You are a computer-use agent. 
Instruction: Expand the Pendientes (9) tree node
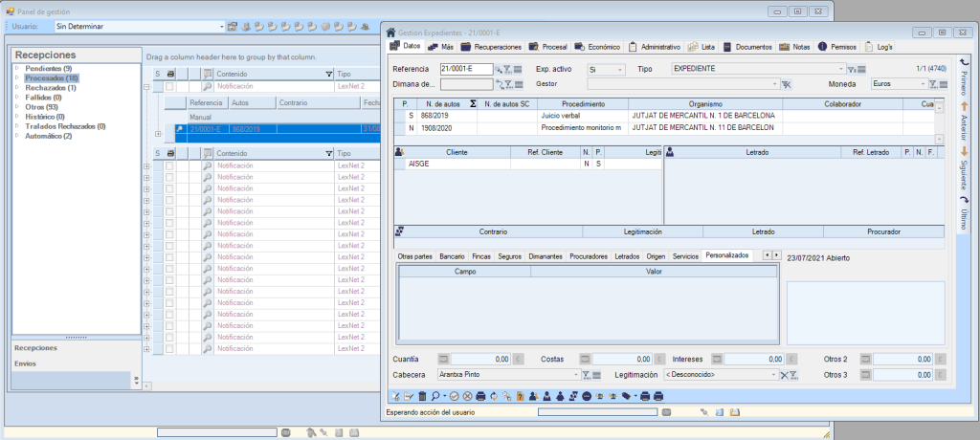click(x=16, y=69)
